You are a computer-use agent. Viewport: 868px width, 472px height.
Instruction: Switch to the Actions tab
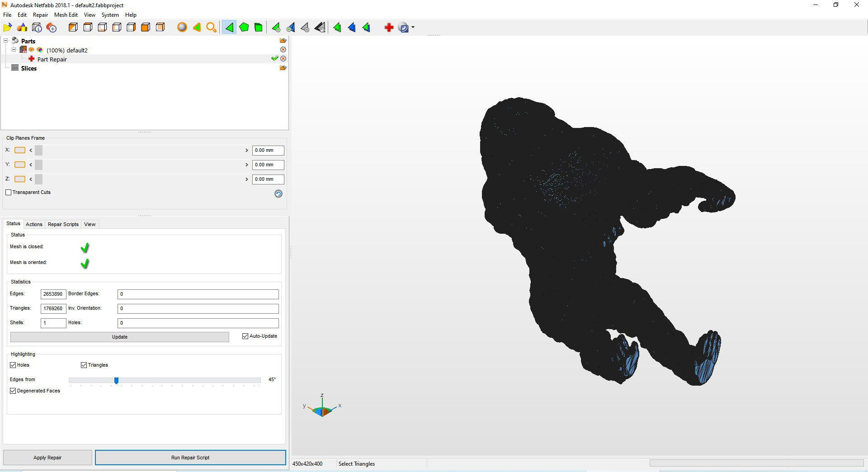pyautogui.click(x=34, y=224)
